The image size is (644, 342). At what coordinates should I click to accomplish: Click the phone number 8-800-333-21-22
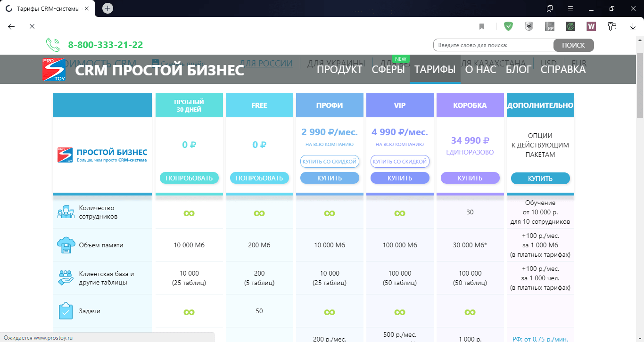[x=106, y=45]
